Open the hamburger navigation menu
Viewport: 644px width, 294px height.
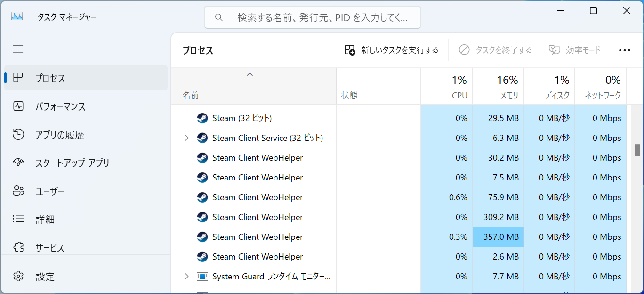coord(18,49)
